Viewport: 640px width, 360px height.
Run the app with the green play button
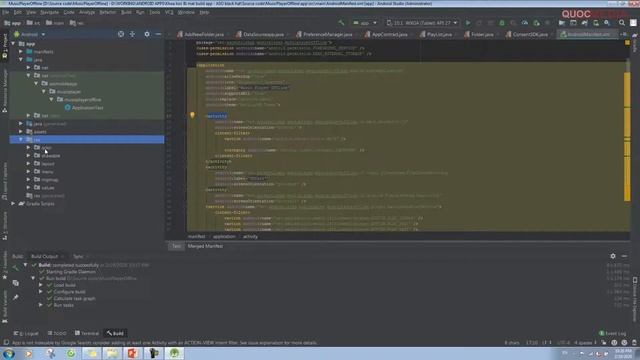(x=468, y=23)
